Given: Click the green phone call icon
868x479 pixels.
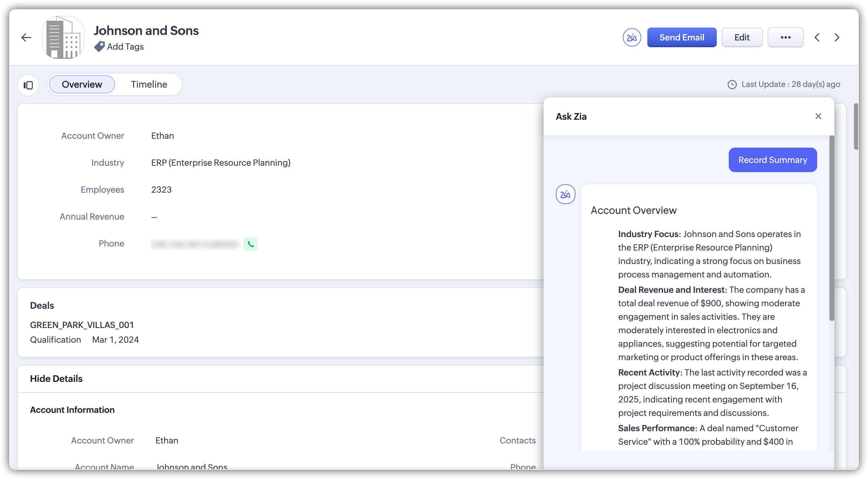Looking at the screenshot, I should coord(250,244).
